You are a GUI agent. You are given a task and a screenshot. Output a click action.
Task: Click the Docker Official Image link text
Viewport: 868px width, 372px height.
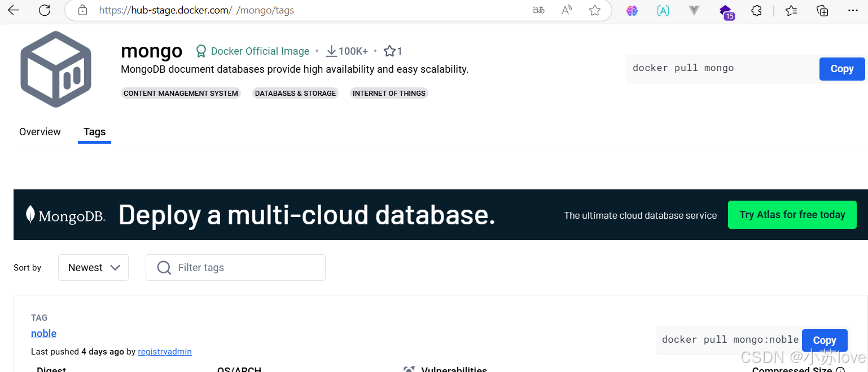coord(260,51)
